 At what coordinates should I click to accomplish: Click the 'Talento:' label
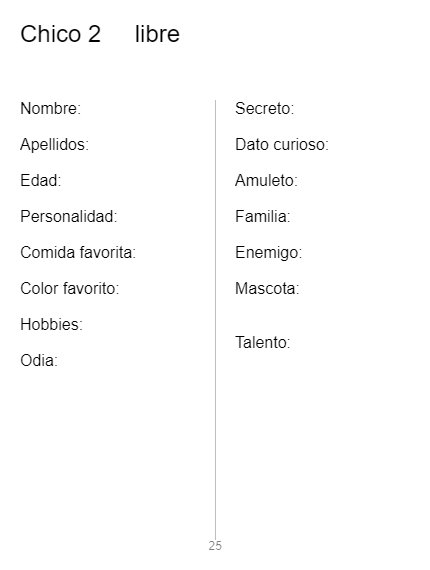point(262,342)
